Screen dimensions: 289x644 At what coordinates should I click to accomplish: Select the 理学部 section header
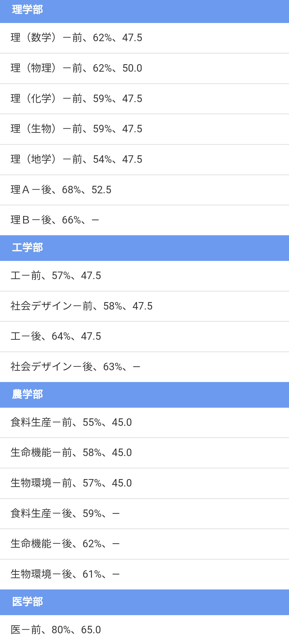click(144, 10)
